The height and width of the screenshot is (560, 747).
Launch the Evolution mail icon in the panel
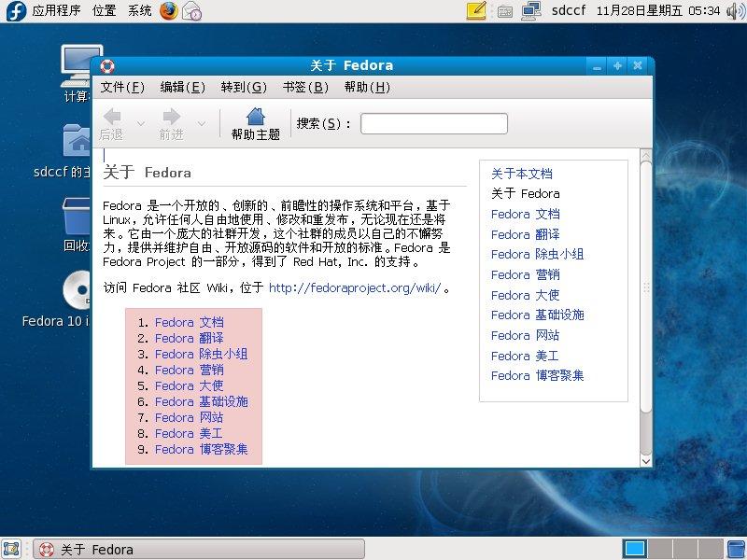point(192,11)
